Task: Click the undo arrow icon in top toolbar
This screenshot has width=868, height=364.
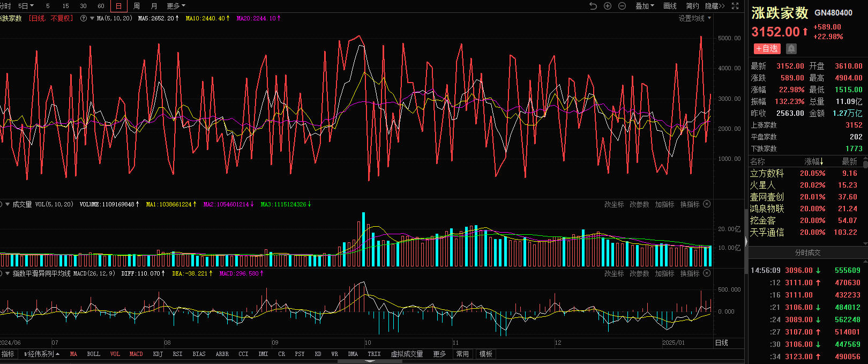Action: pyautogui.click(x=593, y=6)
